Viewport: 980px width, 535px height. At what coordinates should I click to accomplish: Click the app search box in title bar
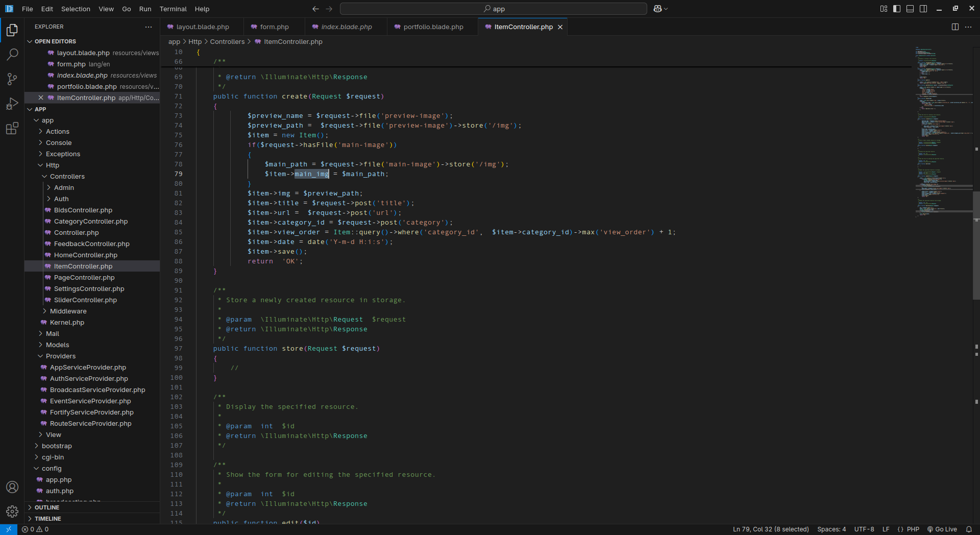(494, 9)
